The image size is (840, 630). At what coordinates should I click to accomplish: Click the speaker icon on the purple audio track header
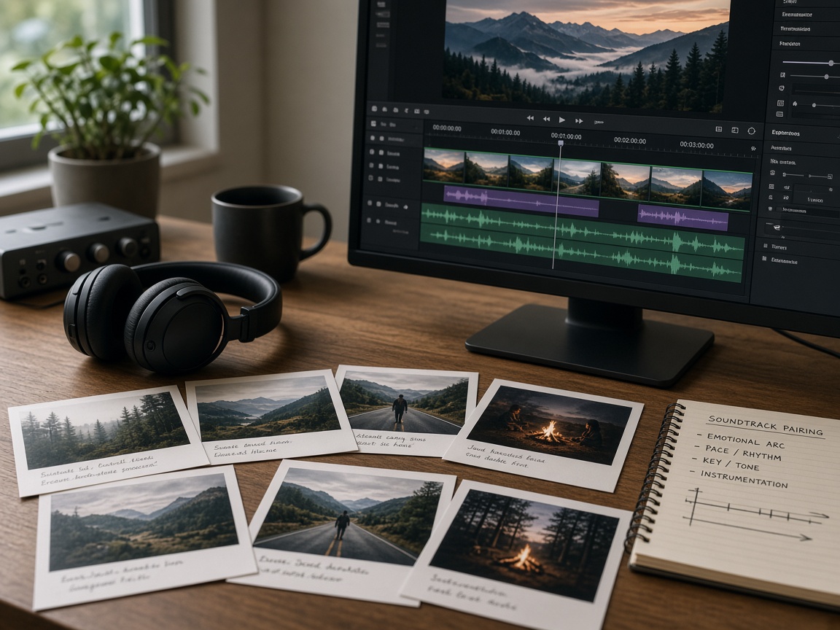tap(405, 206)
